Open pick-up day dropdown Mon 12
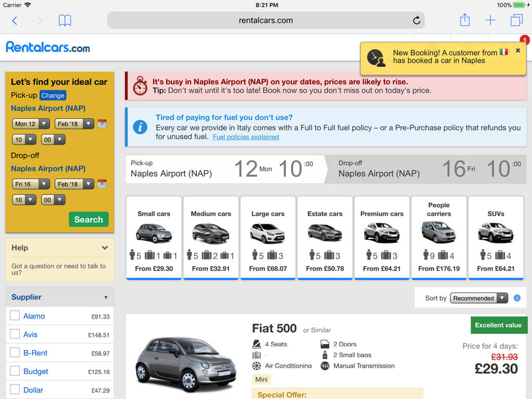532x399 pixels. (31, 124)
